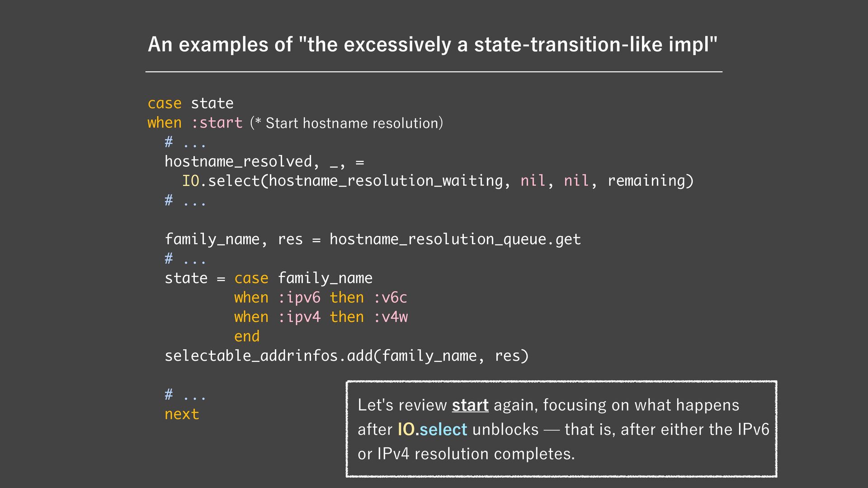
Task: Click the horizontal divider under the title
Action: tap(434, 71)
